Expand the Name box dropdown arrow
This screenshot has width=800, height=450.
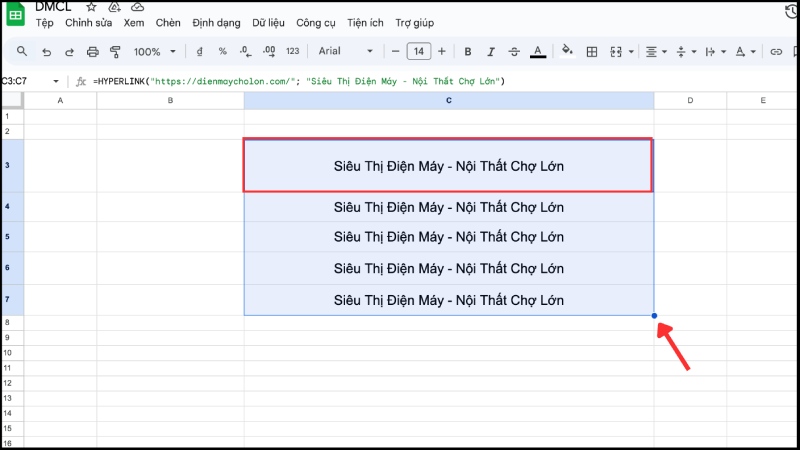[x=56, y=81]
